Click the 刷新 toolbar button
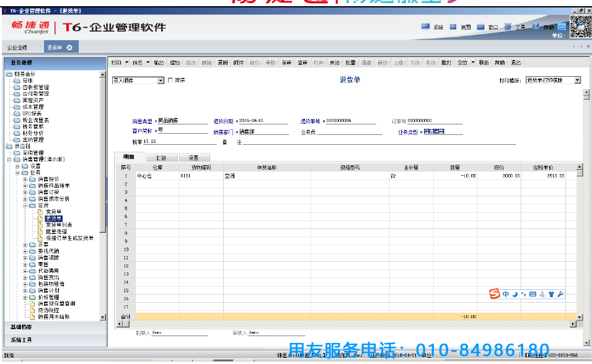592x364 pixels. click(484, 63)
